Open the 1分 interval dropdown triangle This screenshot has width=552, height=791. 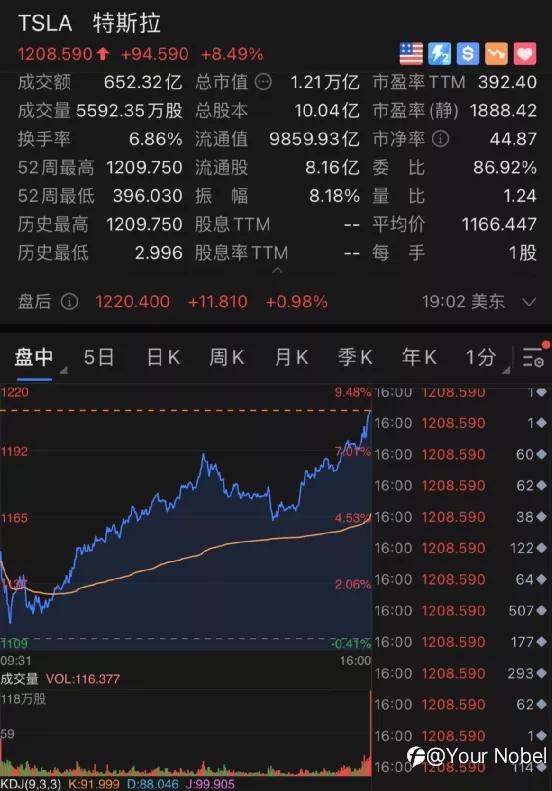tap(506, 371)
